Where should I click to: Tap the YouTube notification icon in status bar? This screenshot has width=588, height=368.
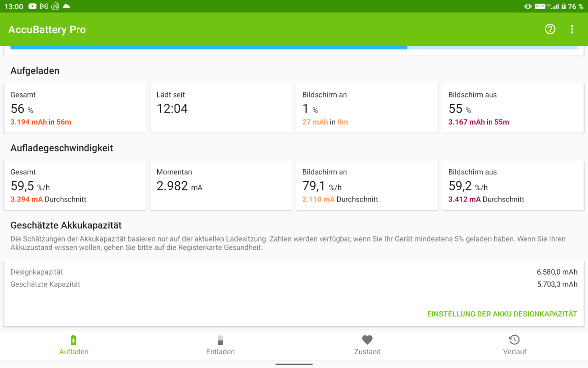pyautogui.click(x=32, y=6)
